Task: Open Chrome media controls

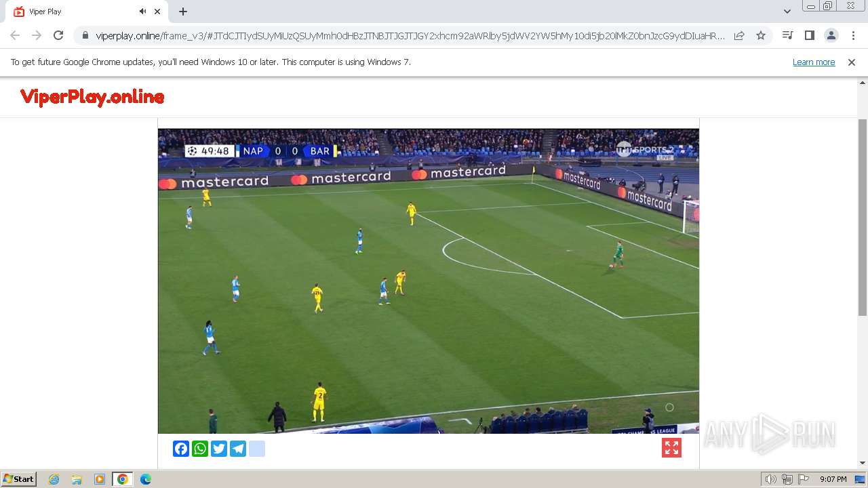Action: pos(787,35)
